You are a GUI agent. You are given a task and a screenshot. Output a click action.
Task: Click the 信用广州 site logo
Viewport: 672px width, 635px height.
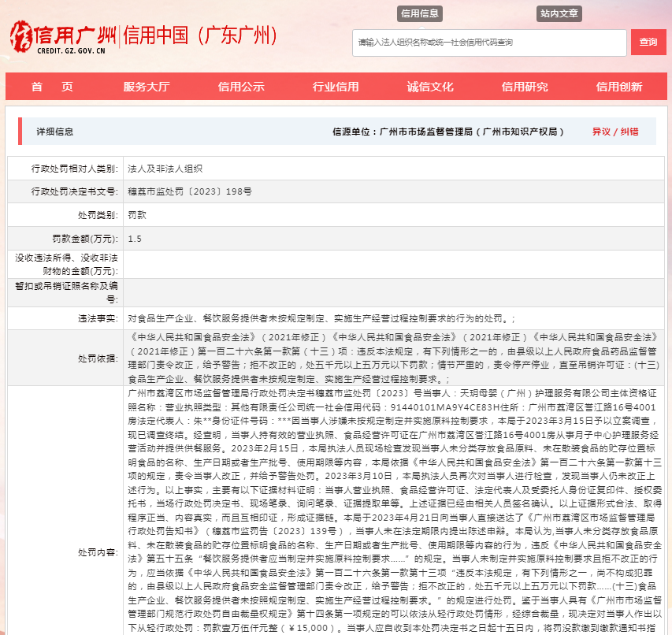(63, 37)
